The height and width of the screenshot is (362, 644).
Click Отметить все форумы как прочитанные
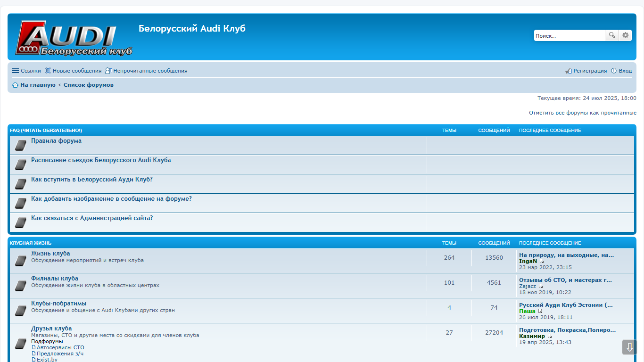point(583,113)
